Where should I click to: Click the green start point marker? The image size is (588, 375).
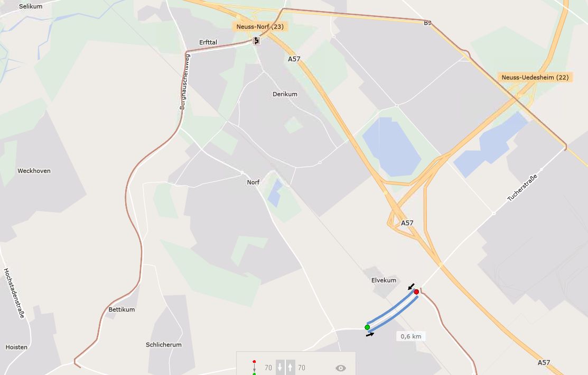(x=367, y=327)
